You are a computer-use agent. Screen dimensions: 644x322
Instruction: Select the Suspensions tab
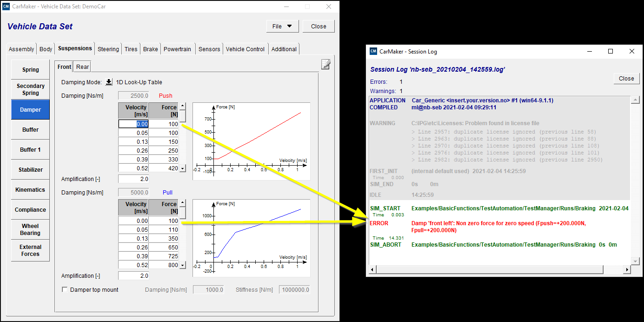(x=75, y=48)
